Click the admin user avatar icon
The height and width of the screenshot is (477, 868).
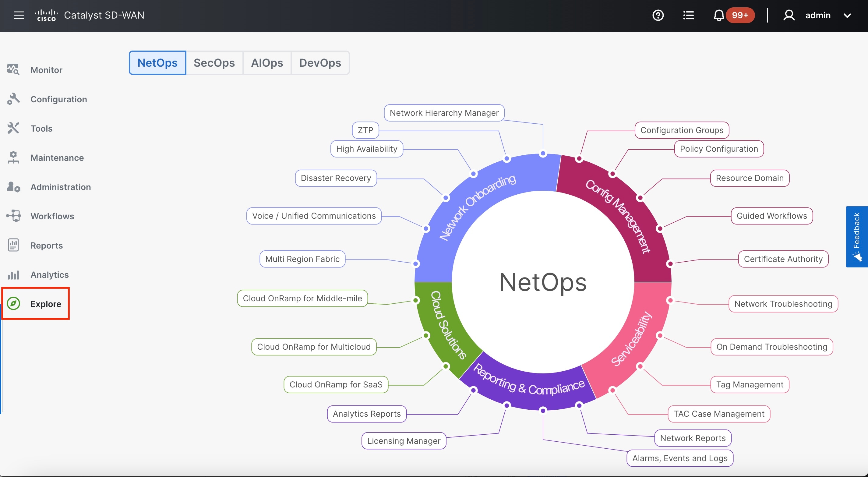(789, 15)
